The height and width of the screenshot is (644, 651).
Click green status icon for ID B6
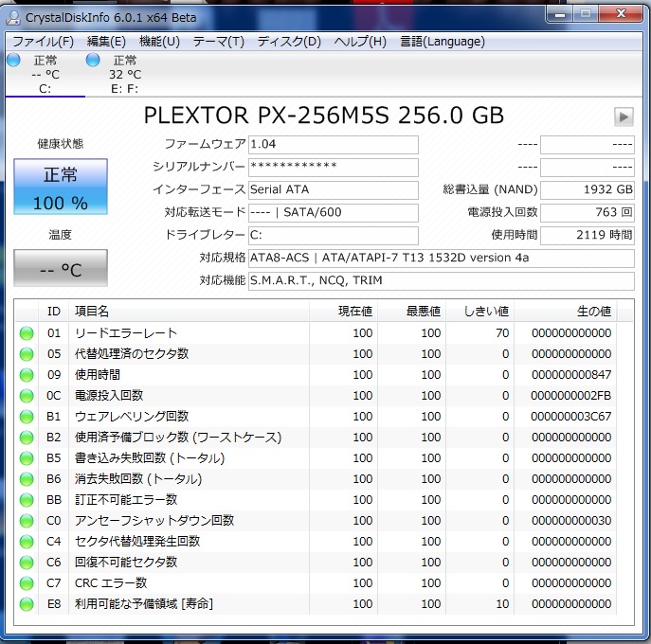(27, 479)
